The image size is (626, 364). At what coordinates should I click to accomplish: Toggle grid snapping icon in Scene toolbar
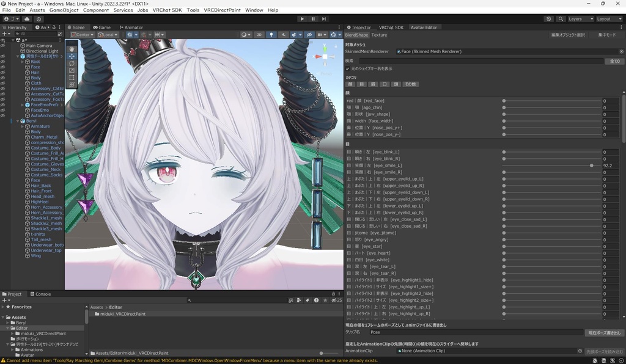(144, 35)
